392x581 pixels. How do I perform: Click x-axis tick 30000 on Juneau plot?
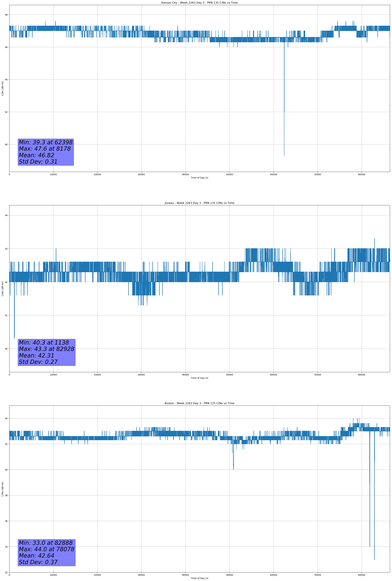pyautogui.click(x=141, y=375)
